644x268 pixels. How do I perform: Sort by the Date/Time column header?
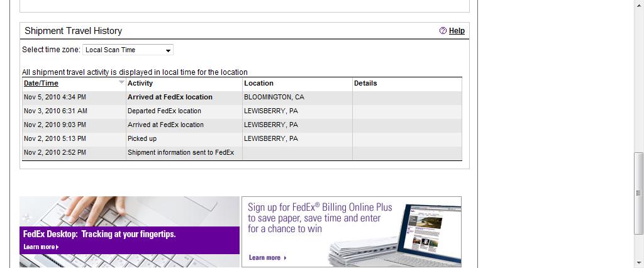point(41,83)
